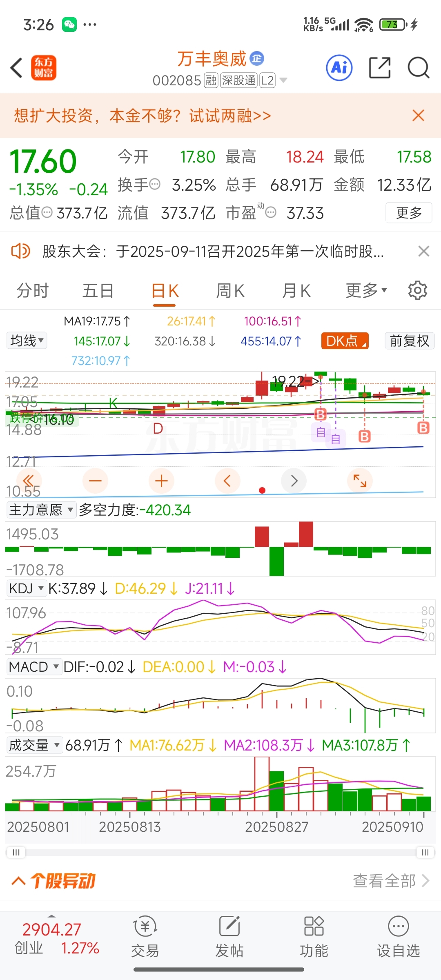Tap the 发帖 compose icon
This screenshot has width=441, height=980.
pyautogui.click(x=229, y=926)
